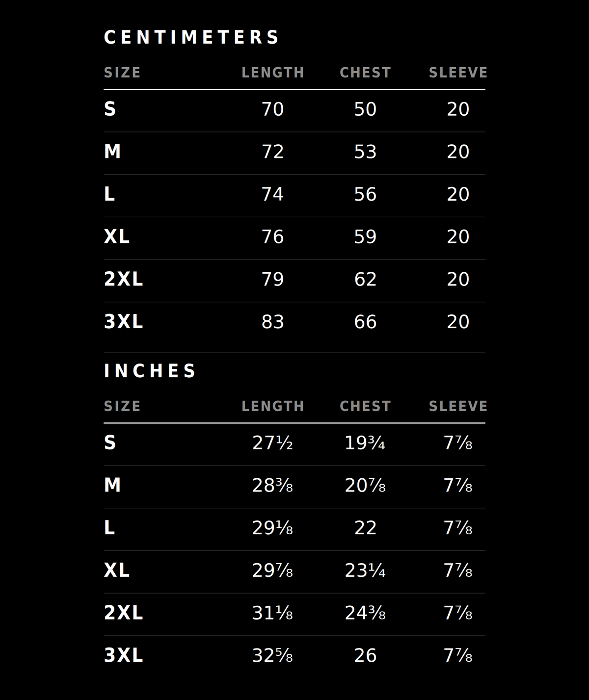Click the INCHES section heading
This screenshot has width=589, height=700.
[x=150, y=371]
